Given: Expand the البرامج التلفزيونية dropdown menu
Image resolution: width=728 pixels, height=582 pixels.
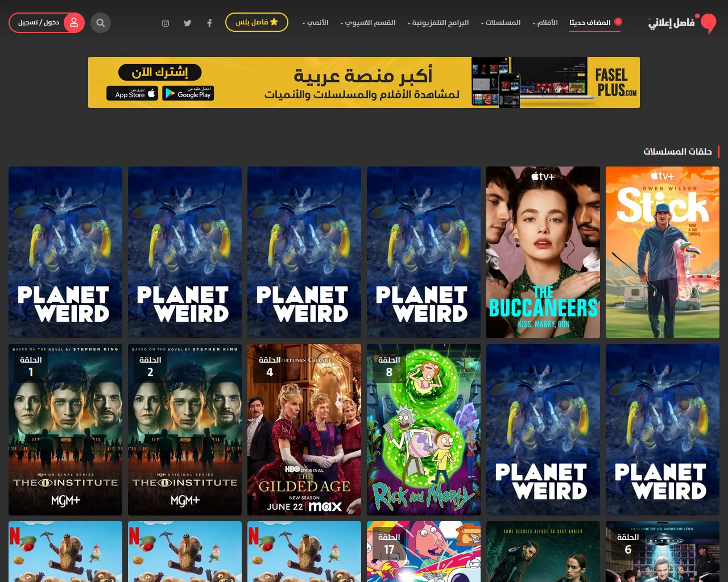Looking at the screenshot, I should (x=438, y=23).
